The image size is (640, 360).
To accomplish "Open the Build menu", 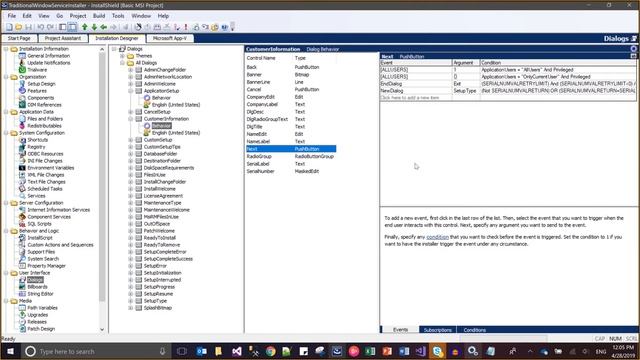I will click(x=99, y=16).
